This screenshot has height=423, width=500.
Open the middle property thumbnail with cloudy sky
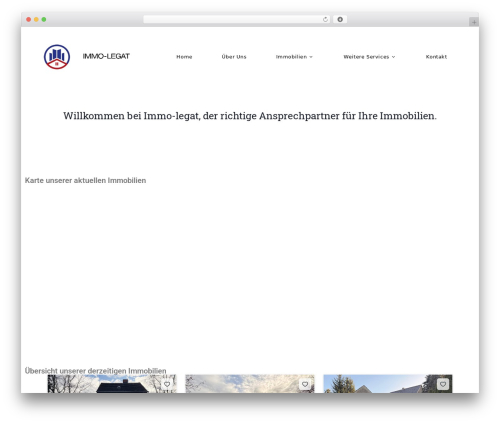pyautogui.click(x=250, y=384)
